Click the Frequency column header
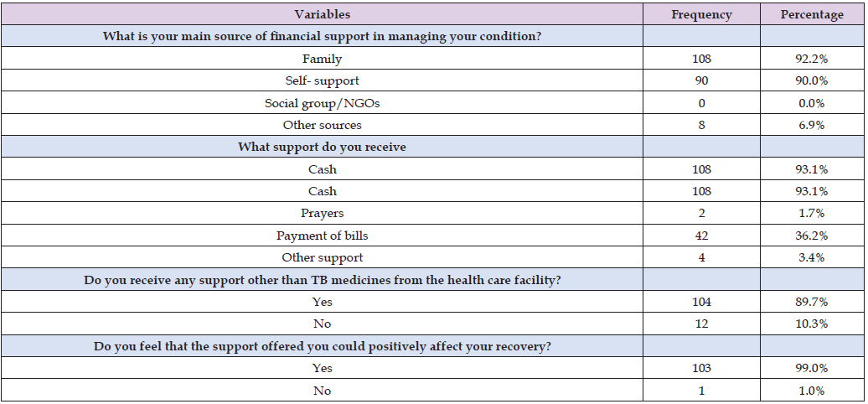The image size is (868, 404). [x=701, y=14]
